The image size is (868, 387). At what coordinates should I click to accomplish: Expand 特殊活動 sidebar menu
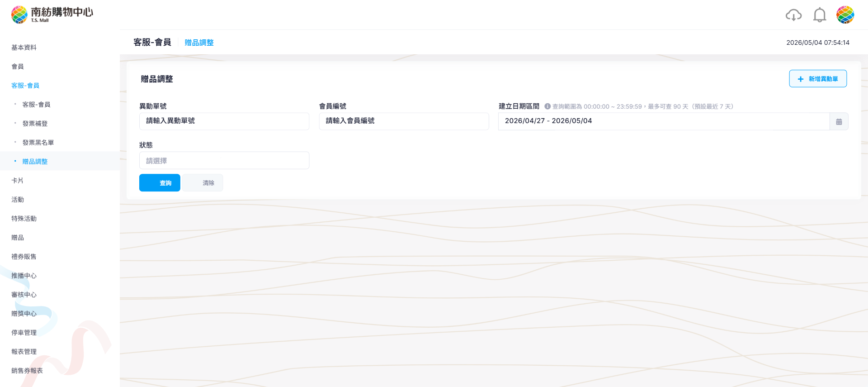[x=24, y=219]
